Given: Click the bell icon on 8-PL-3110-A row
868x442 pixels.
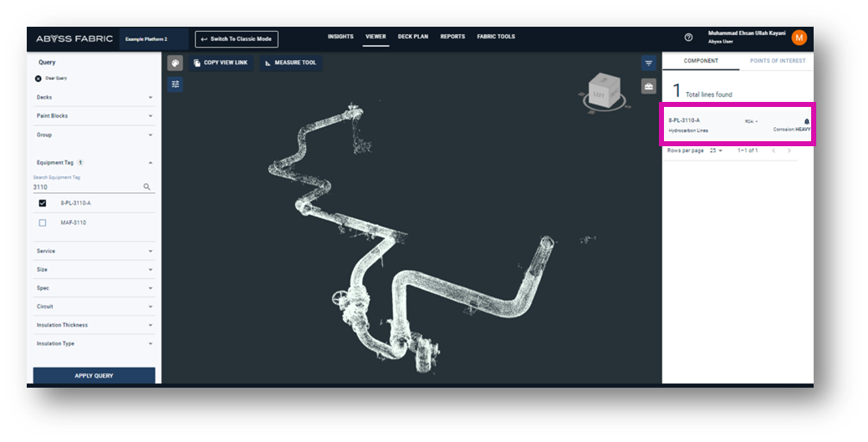Looking at the screenshot, I should (806, 121).
